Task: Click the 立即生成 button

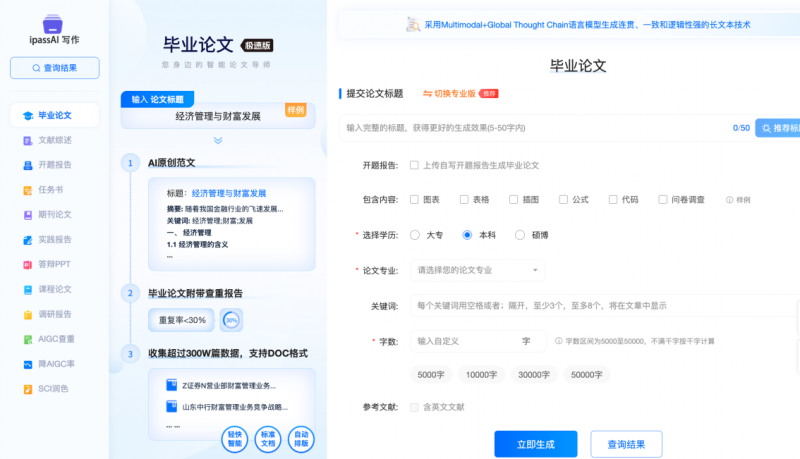Action: tap(536, 444)
